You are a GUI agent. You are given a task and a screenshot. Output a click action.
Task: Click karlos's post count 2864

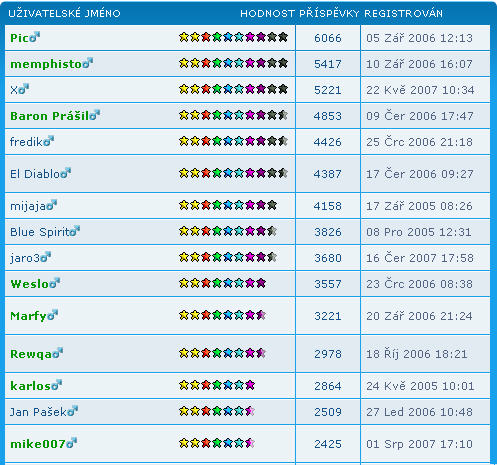(328, 386)
